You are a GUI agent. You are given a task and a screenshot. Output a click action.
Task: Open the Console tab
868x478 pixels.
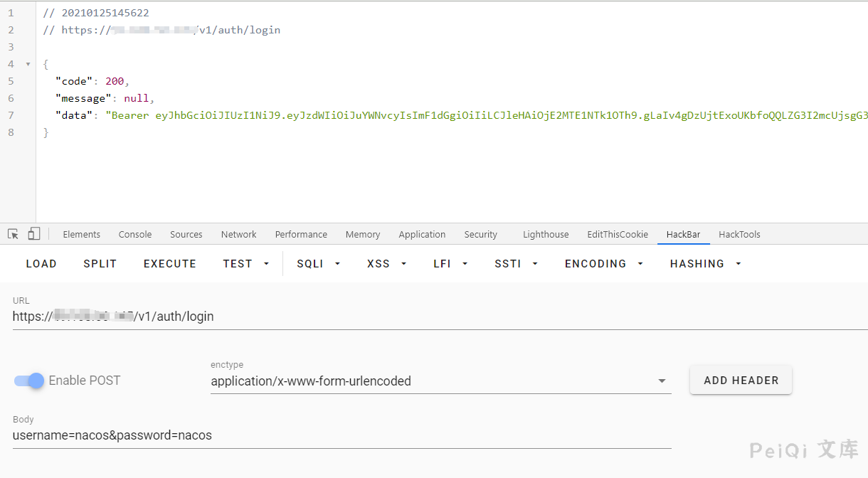click(x=135, y=235)
